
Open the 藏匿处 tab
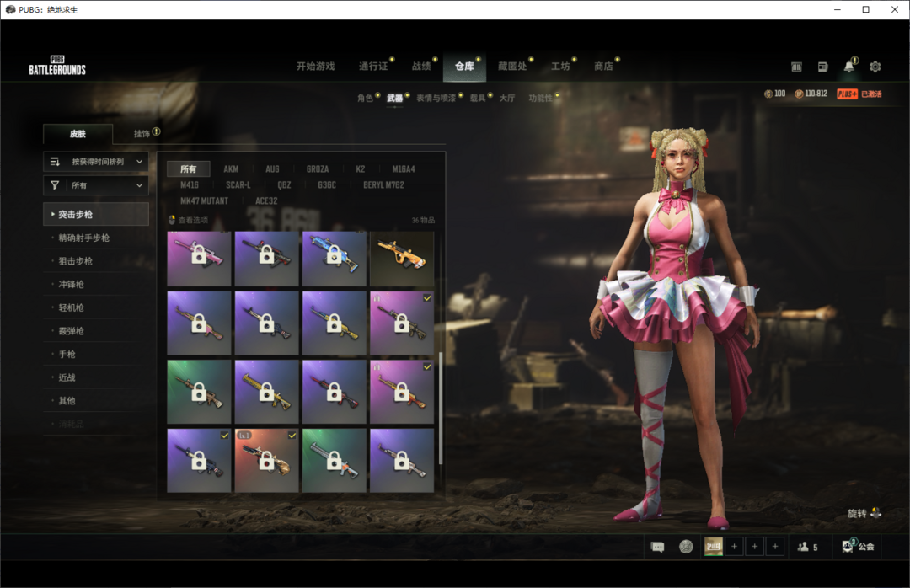coord(512,67)
